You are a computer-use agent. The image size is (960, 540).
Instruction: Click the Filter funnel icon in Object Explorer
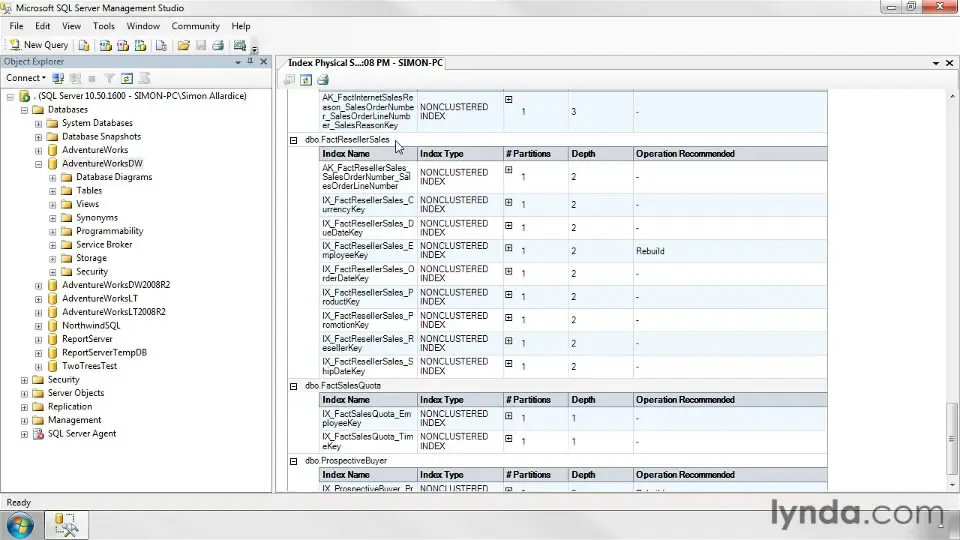tap(109, 78)
